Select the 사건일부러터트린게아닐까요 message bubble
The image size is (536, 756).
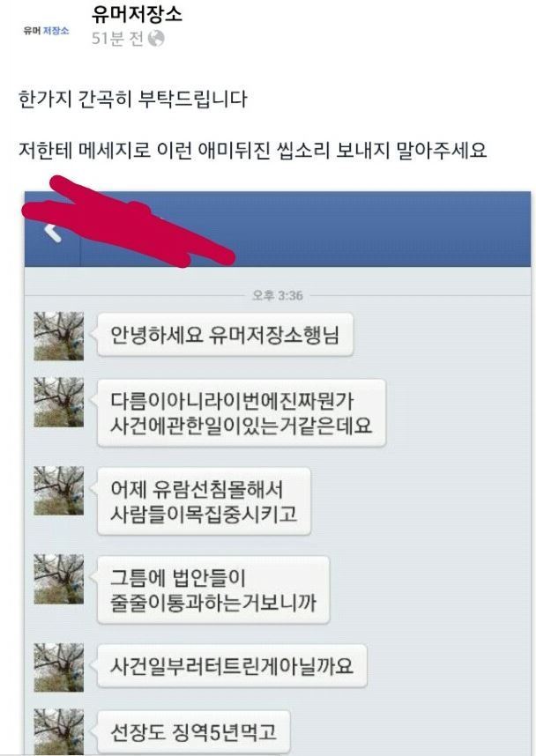(x=232, y=666)
